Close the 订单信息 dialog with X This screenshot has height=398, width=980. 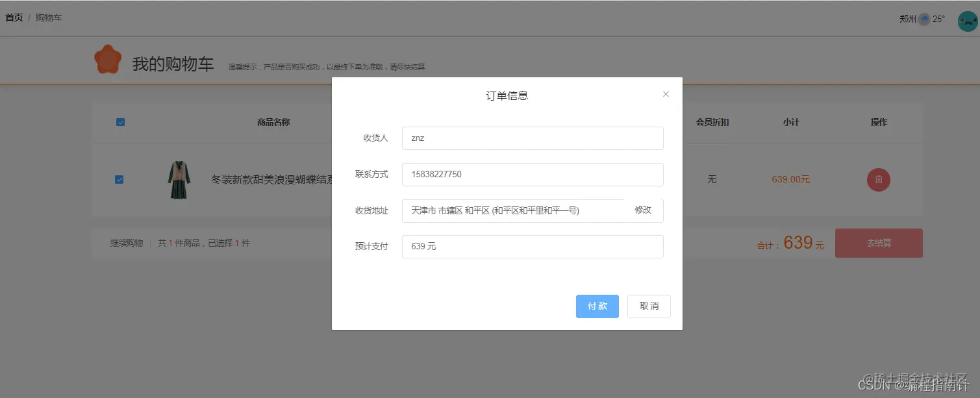(666, 94)
